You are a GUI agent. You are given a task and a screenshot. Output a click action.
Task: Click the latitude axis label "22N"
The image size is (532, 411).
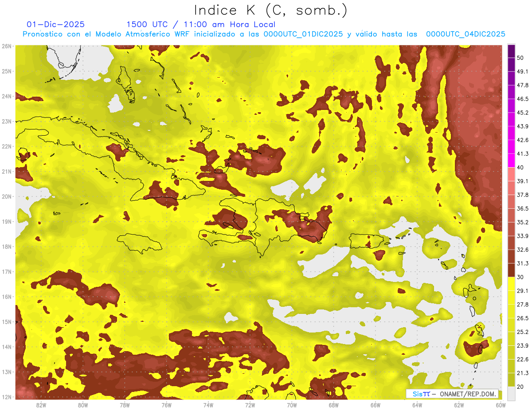coord(7,146)
